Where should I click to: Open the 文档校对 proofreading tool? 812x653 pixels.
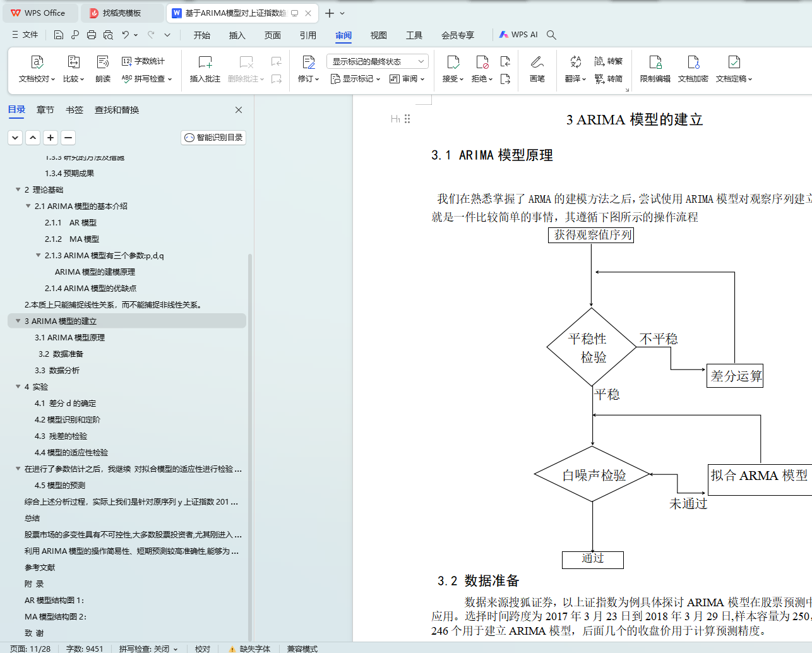[37, 69]
